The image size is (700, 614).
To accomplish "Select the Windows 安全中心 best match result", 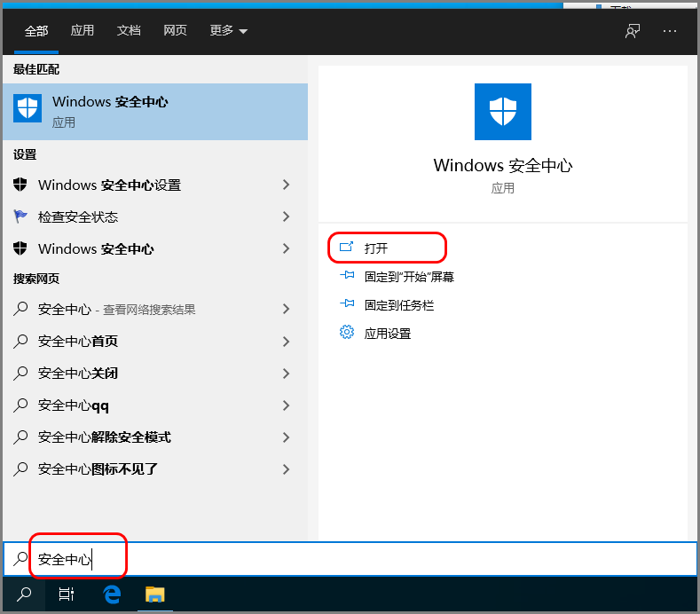I will pyautogui.click(x=155, y=112).
